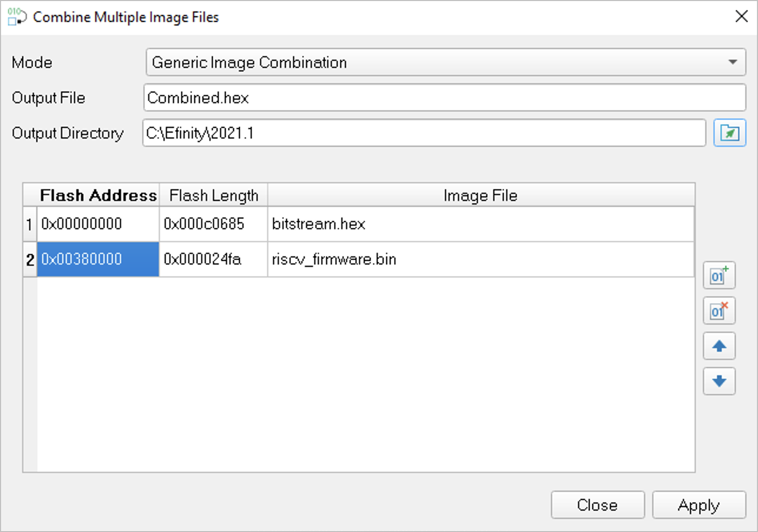Select row 1 header in table
This screenshot has width=758, height=532.
click(x=30, y=224)
